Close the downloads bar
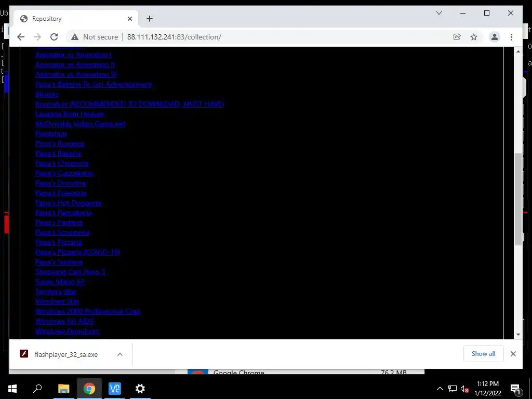This screenshot has width=532, height=399. point(513,354)
